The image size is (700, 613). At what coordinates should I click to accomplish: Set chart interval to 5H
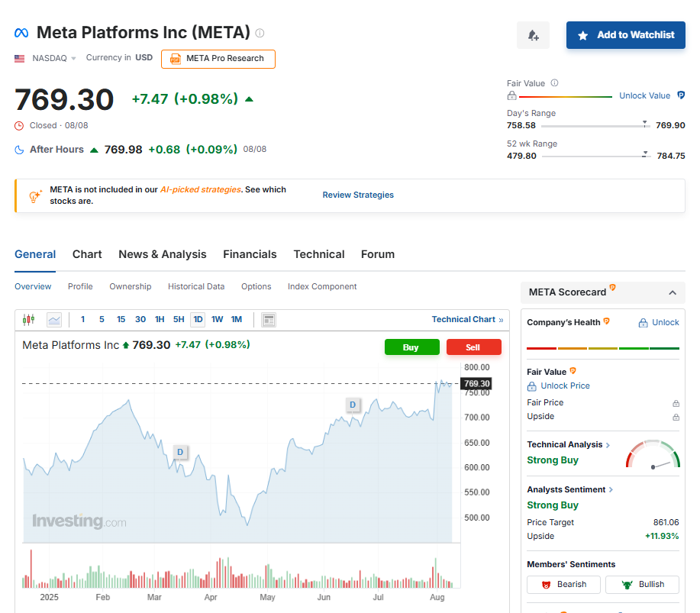coord(179,320)
